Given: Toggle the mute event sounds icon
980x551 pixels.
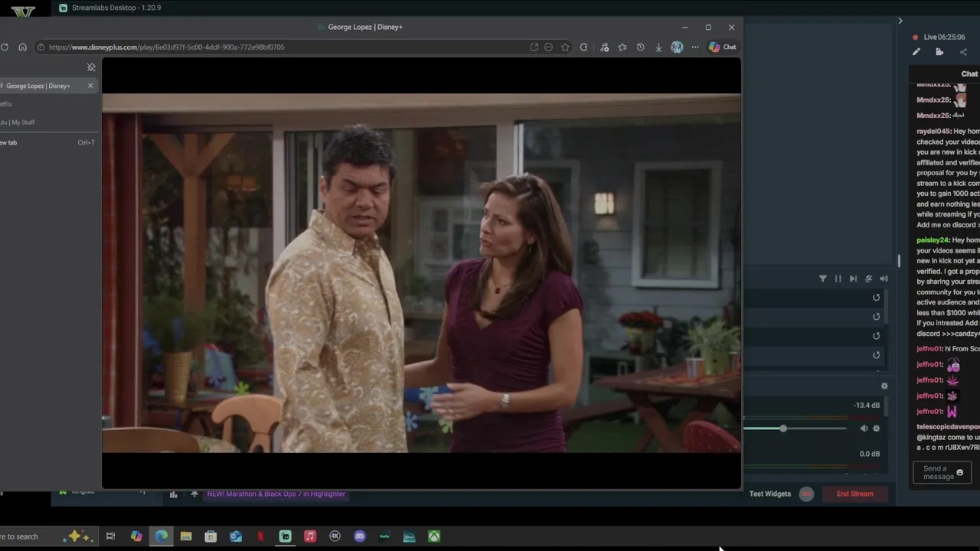Looking at the screenshot, I should tap(868, 279).
